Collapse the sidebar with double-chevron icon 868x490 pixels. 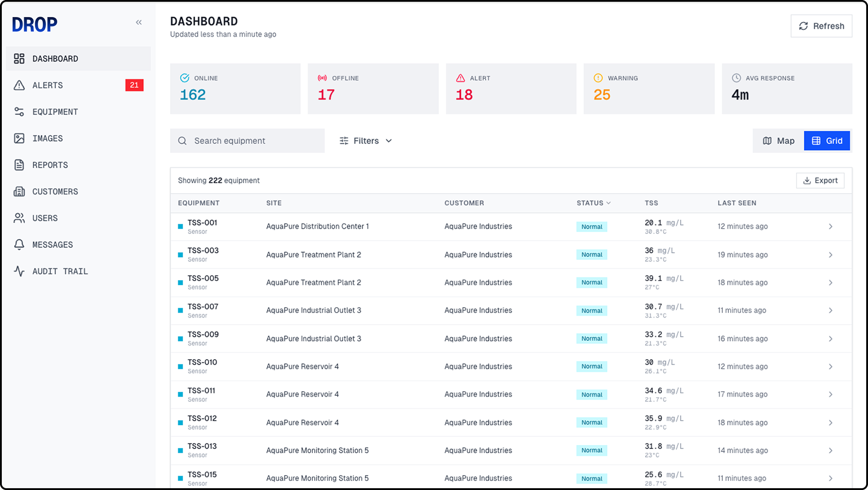pos(139,23)
